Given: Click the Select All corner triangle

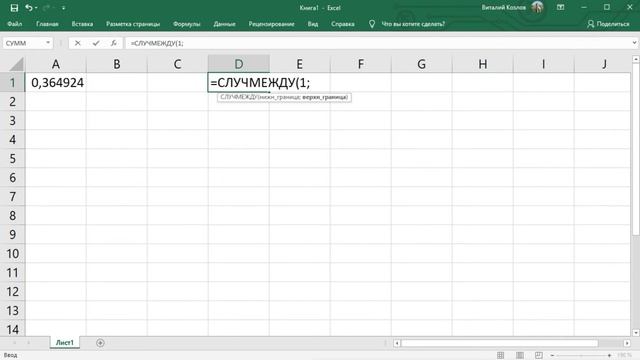Looking at the screenshot, I should click(x=16, y=64).
